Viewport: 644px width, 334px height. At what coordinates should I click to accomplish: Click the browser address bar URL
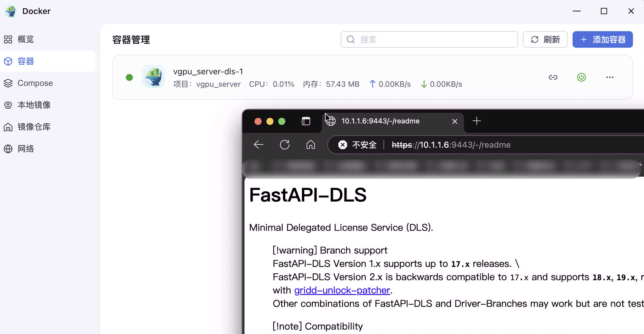451,145
